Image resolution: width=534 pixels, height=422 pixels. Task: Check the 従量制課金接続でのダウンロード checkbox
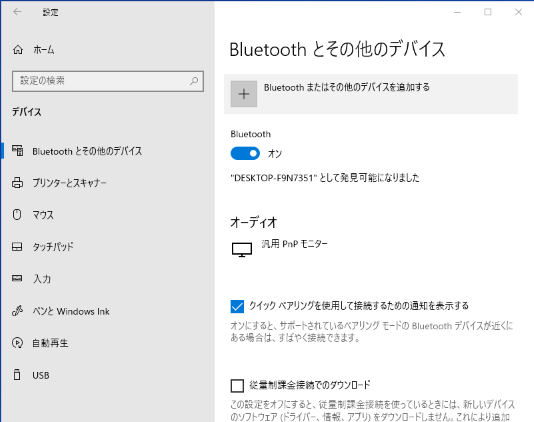click(237, 386)
